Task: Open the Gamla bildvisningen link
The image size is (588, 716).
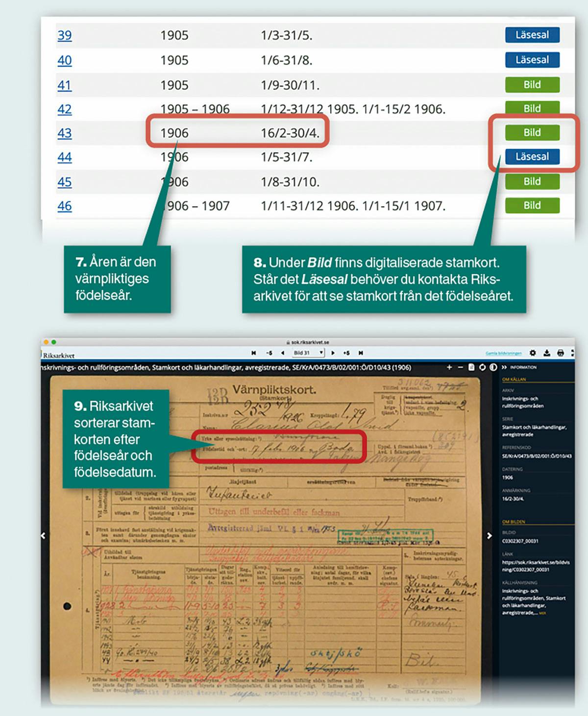Action: click(x=503, y=353)
